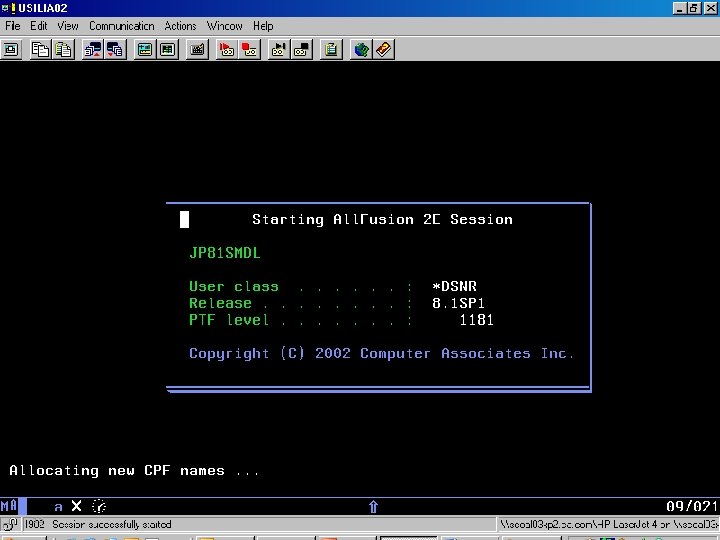This screenshot has height=540, width=720.
Task: Click the MA indicator in the operator area
Action: [x=9, y=506]
